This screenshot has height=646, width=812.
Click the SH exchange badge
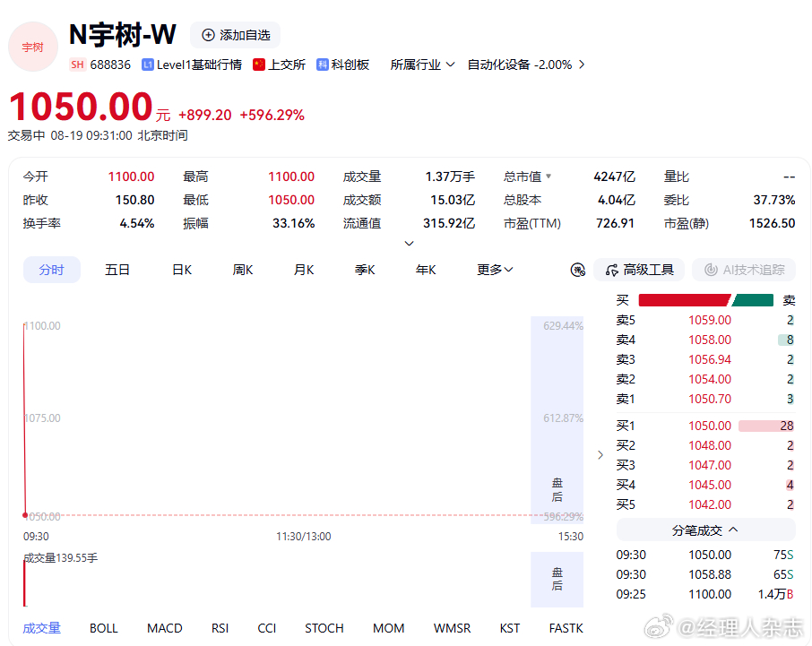(x=77, y=65)
